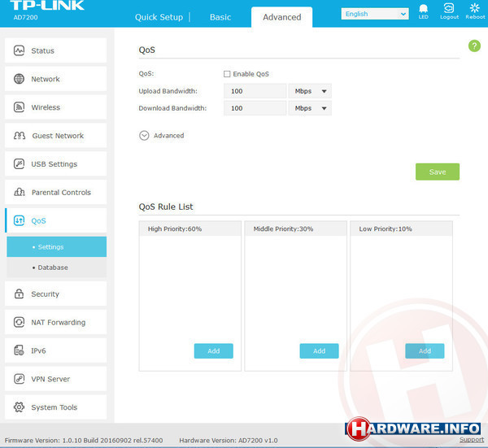Click the Firmware Version text

point(84,440)
